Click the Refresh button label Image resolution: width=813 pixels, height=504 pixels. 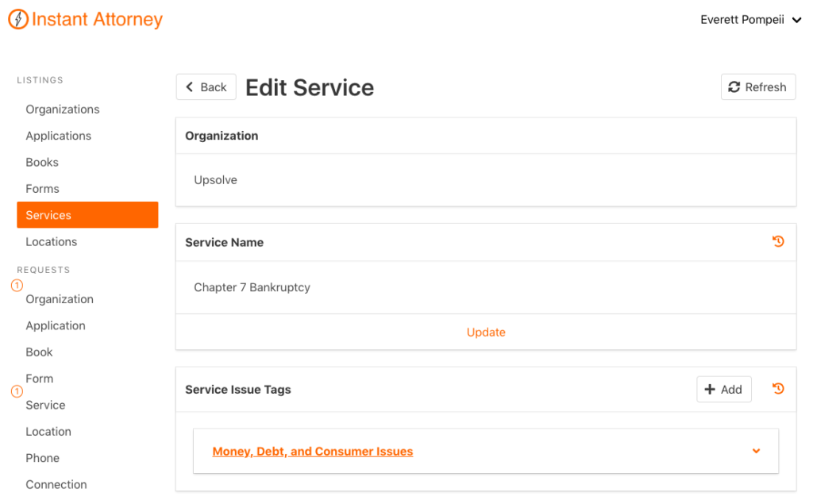(x=766, y=87)
